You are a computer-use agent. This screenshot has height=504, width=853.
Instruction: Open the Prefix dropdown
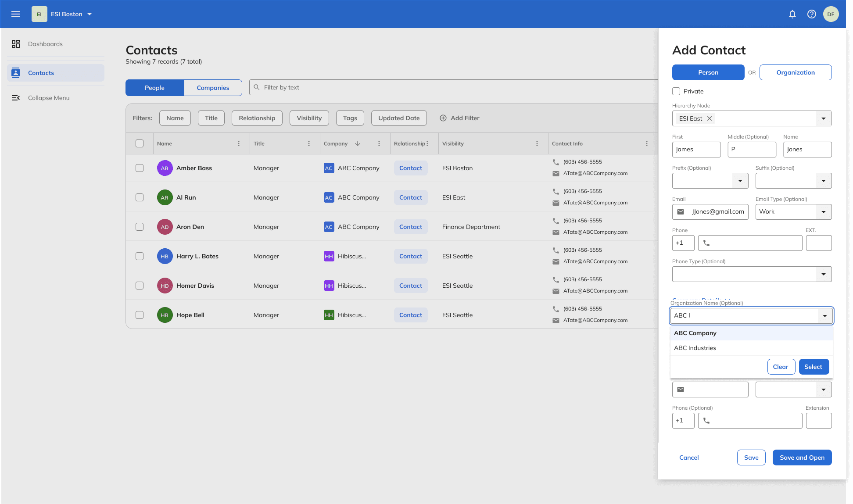tap(740, 181)
